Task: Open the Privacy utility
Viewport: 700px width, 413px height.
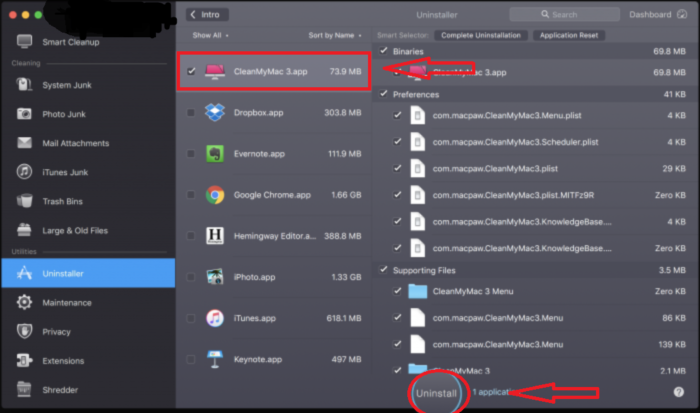Action: [x=88, y=331]
